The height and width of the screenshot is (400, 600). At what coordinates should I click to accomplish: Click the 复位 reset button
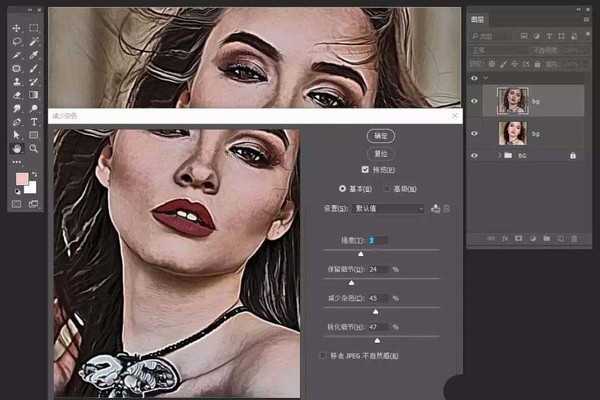(x=381, y=154)
